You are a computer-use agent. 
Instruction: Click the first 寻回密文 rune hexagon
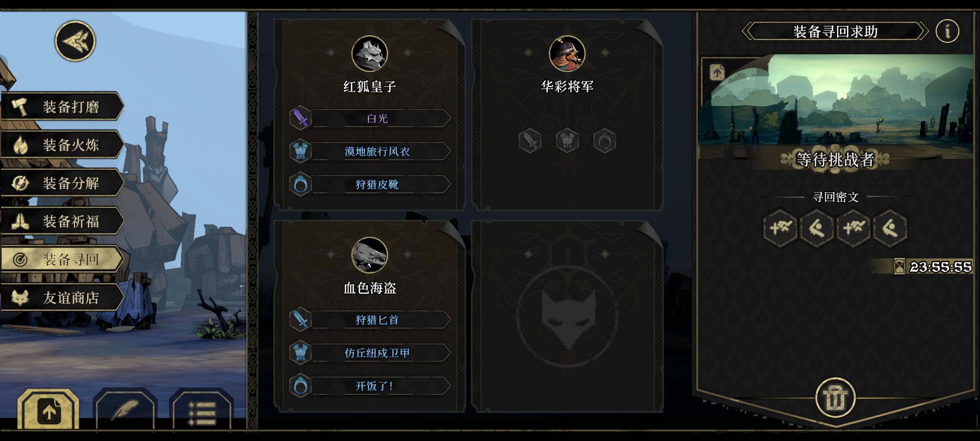tap(780, 228)
